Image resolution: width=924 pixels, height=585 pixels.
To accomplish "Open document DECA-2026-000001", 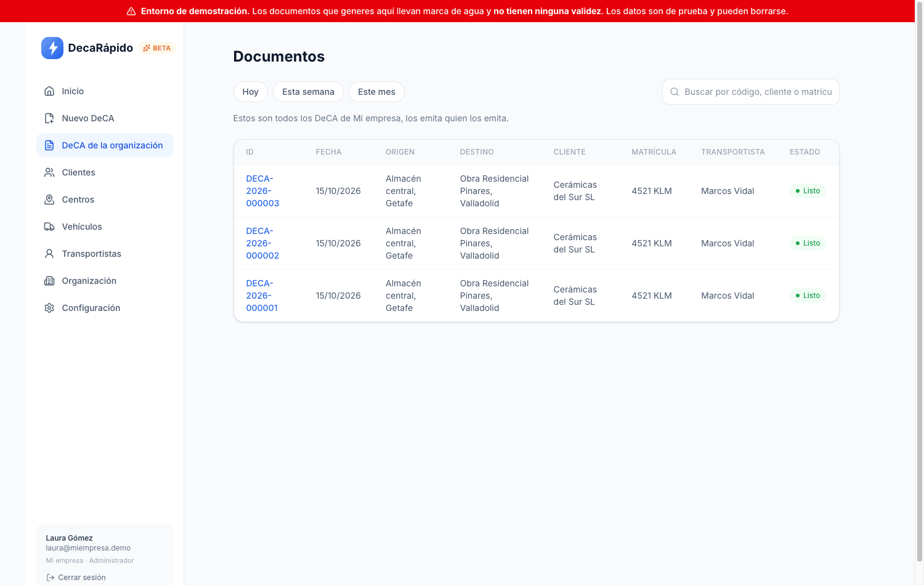I will pyautogui.click(x=262, y=296).
